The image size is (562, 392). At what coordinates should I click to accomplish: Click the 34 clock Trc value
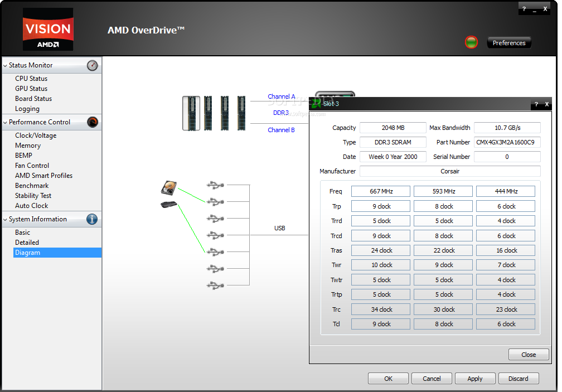pyautogui.click(x=381, y=309)
